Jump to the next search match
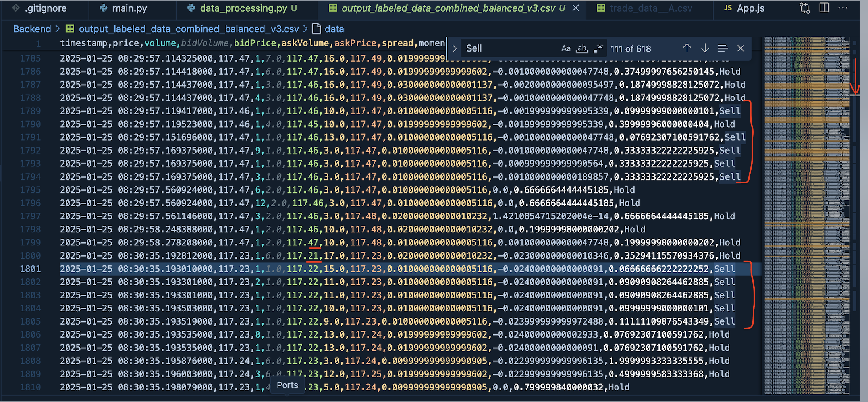This screenshot has width=868, height=402. pos(705,48)
